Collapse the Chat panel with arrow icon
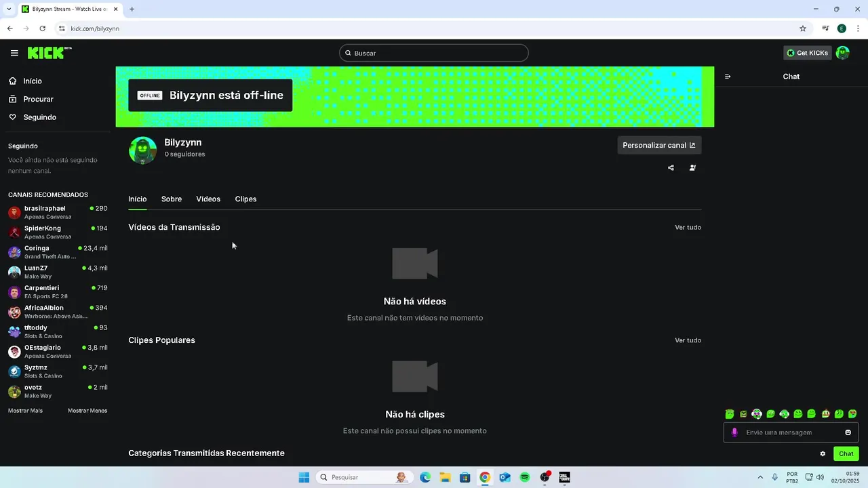868x488 pixels. [728, 77]
